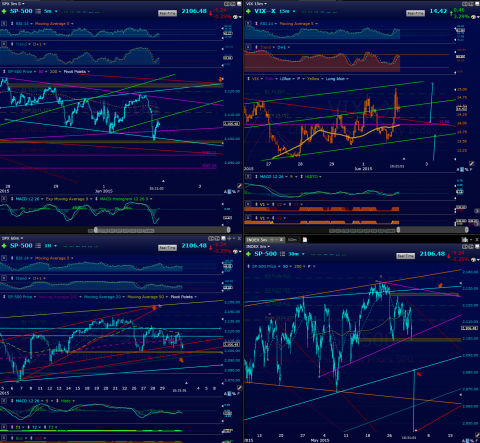Click the move arrows icon beside MACD 12 26 in SPX 5m chart

12,199
